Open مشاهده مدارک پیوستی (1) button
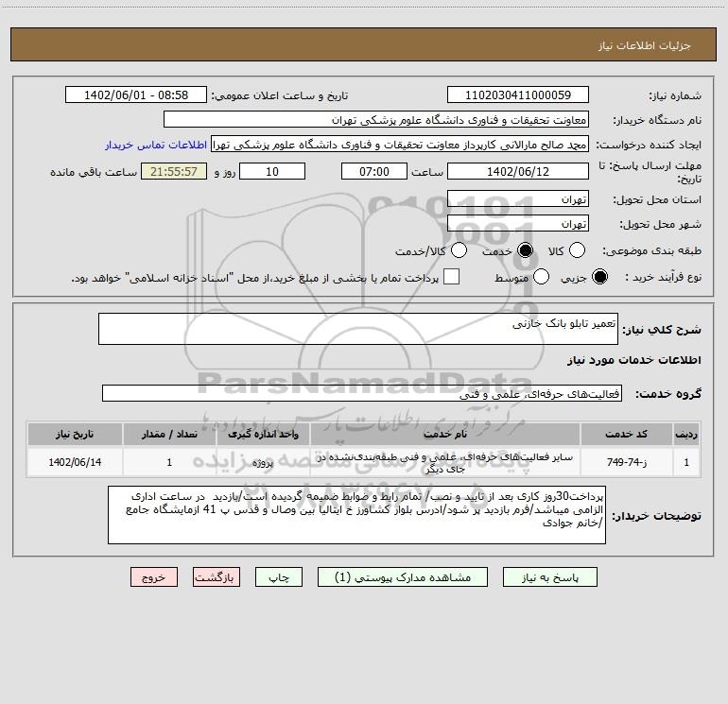This screenshot has width=728, height=704. click(403, 577)
